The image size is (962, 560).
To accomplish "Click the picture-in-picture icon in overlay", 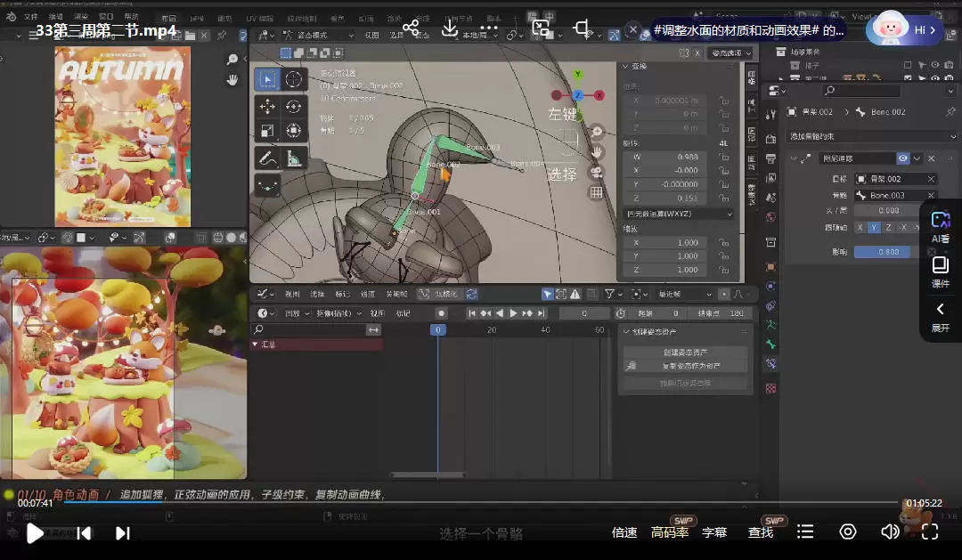I will [x=541, y=28].
